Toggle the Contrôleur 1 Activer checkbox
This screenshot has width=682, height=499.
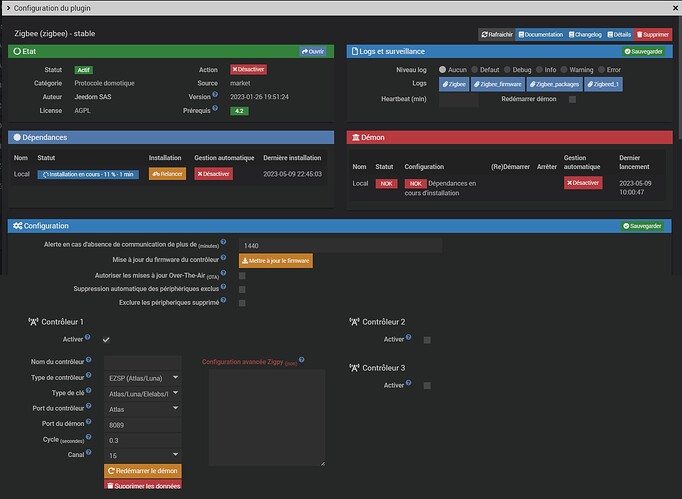106,340
